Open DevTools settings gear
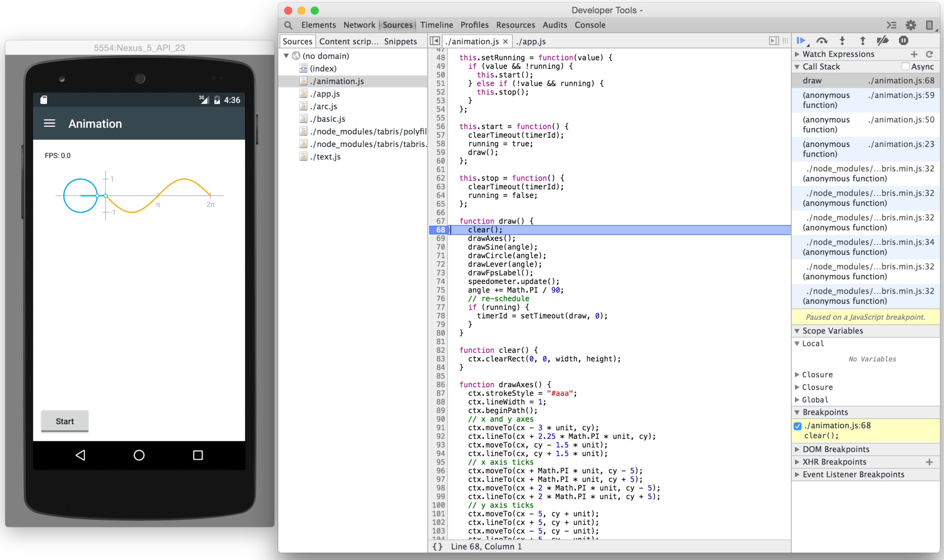944x560 pixels. [x=910, y=25]
